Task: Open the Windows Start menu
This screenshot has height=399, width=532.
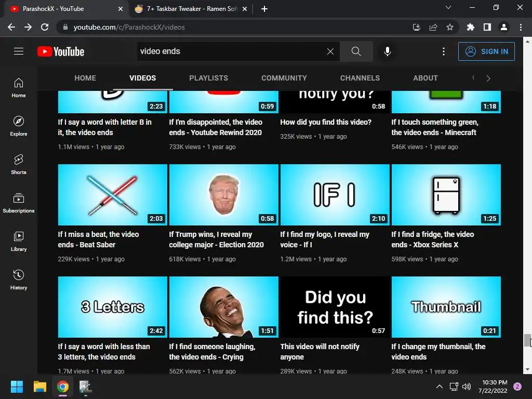Action: click(17, 387)
